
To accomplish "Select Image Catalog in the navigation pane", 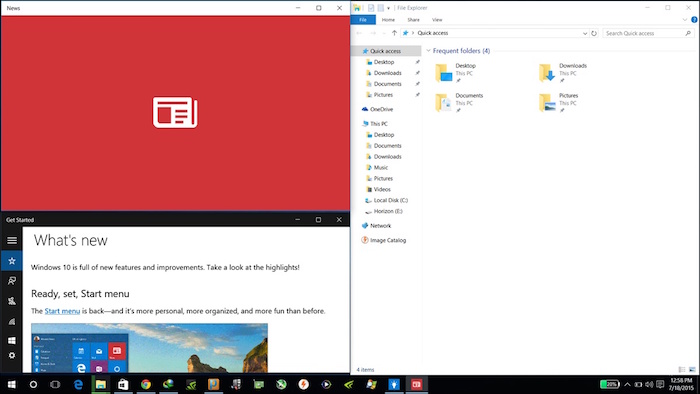I will pos(388,241).
